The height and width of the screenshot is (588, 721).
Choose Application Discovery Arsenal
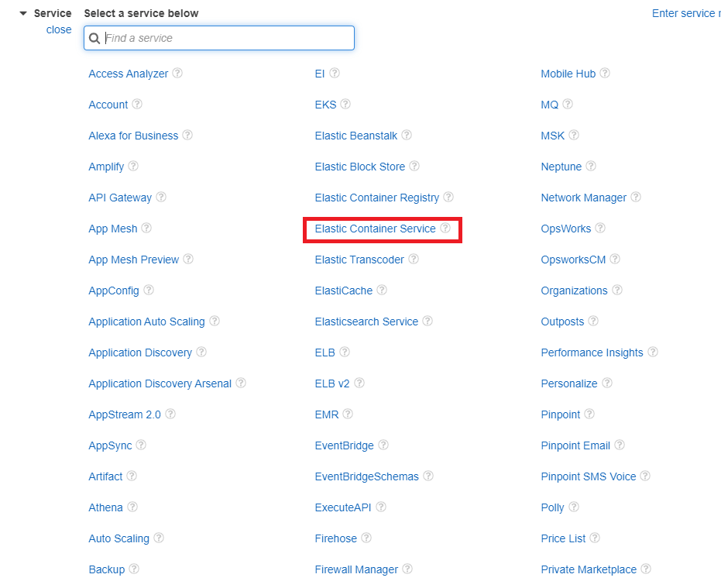[160, 383]
